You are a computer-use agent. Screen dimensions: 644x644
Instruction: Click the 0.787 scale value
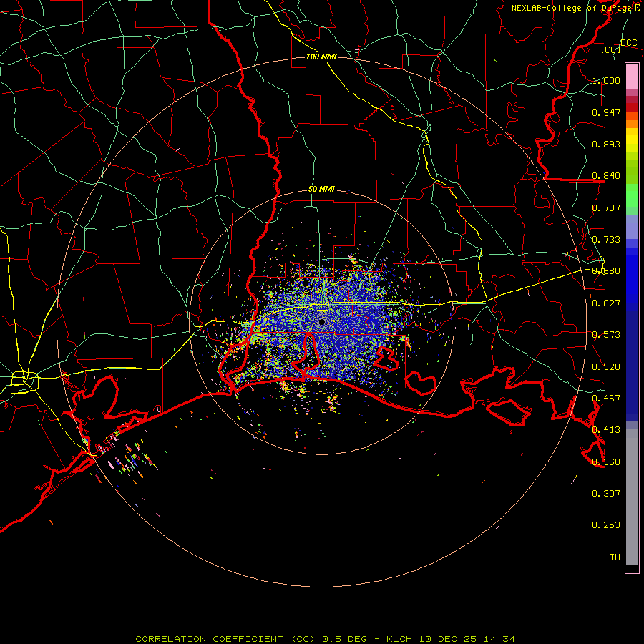(x=606, y=208)
